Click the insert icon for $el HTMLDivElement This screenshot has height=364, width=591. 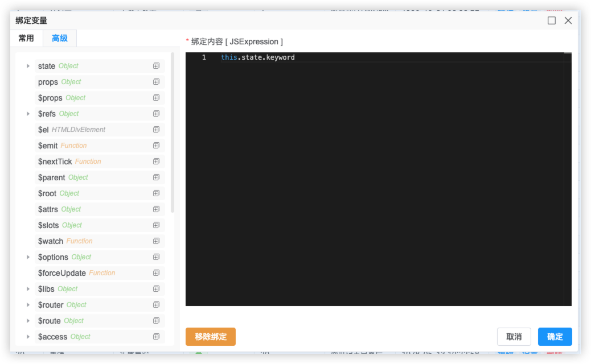coord(156,130)
